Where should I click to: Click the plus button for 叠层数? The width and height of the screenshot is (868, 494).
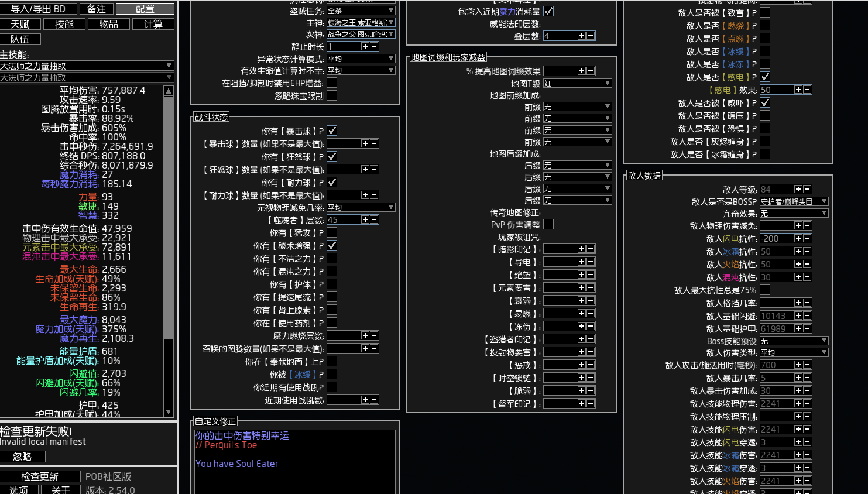(x=581, y=36)
